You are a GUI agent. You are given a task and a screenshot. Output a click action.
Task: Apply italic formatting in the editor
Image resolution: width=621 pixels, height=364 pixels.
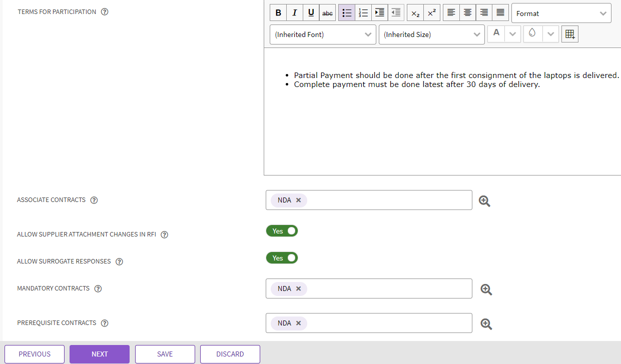295,13
